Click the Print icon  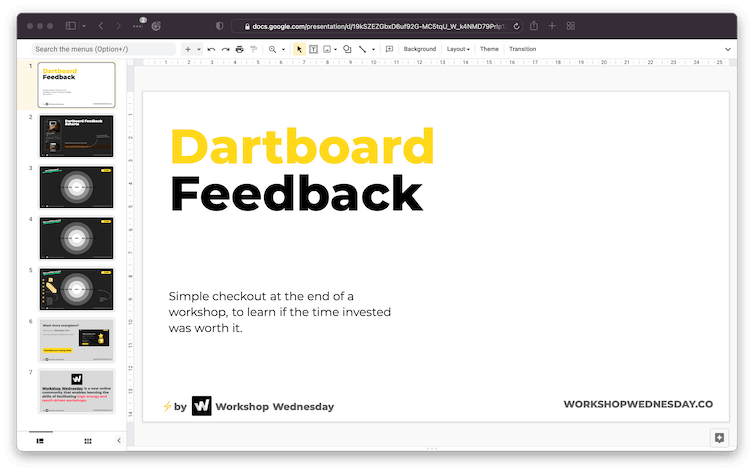[239, 49]
